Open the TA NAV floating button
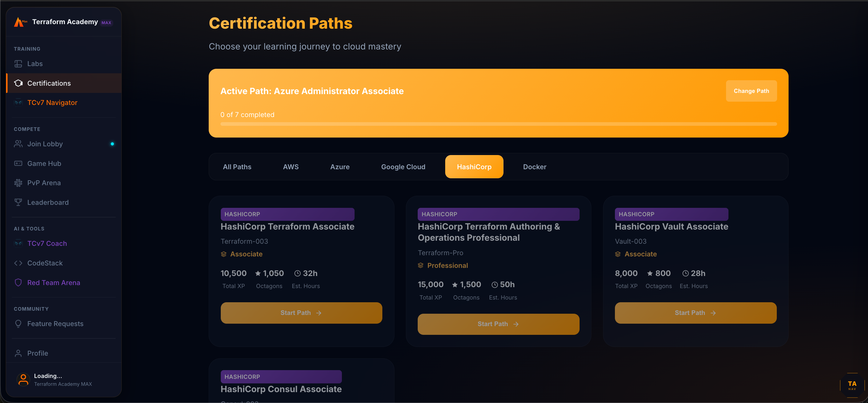This screenshot has height=403, width=868. [852, 386]
